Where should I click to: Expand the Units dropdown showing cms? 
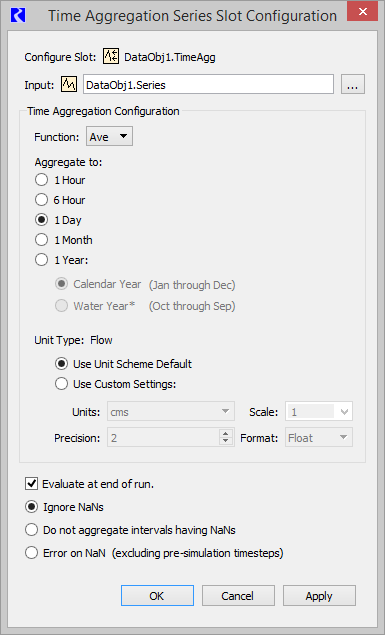pyautogui.click(x=171, y=412)
